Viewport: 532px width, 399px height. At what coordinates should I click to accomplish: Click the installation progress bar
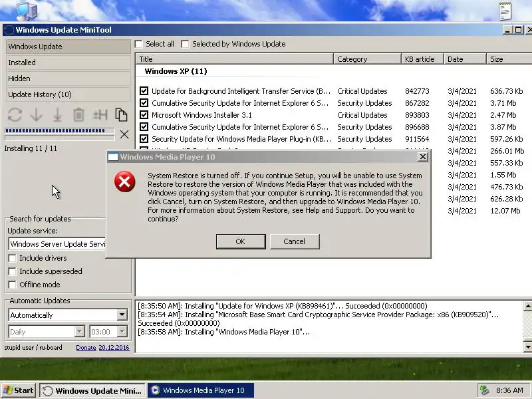pyautogui.click(x=59, y=130)
